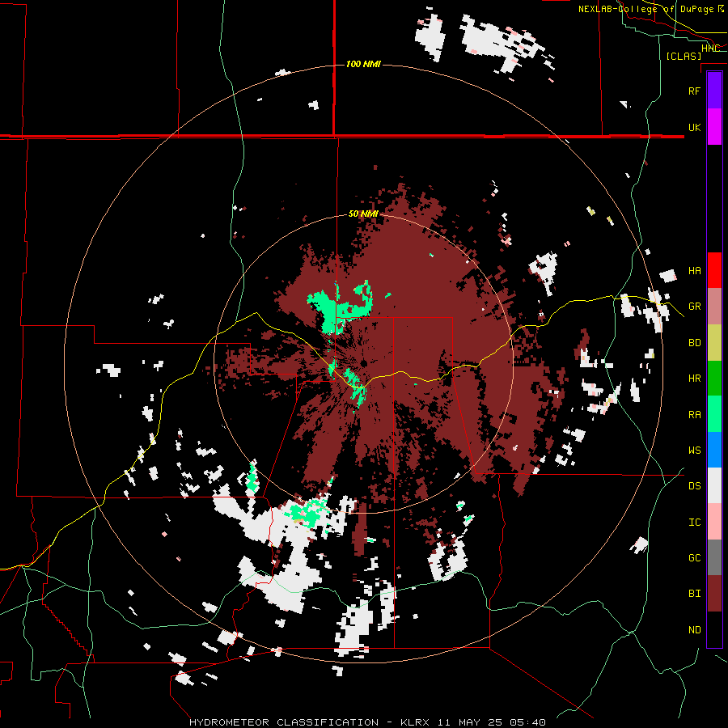Click the 'GC' legend label
The image size is (728, 728).
[x=694, y=557]
